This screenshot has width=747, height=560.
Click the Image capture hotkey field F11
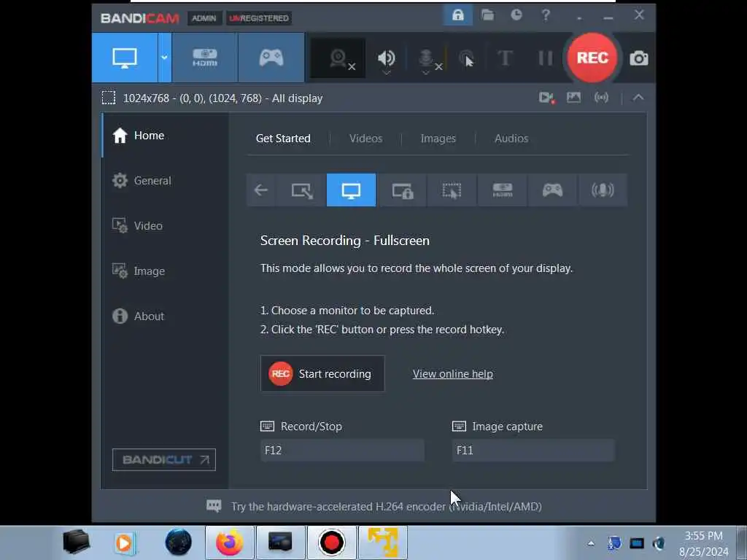click(533, 451)
